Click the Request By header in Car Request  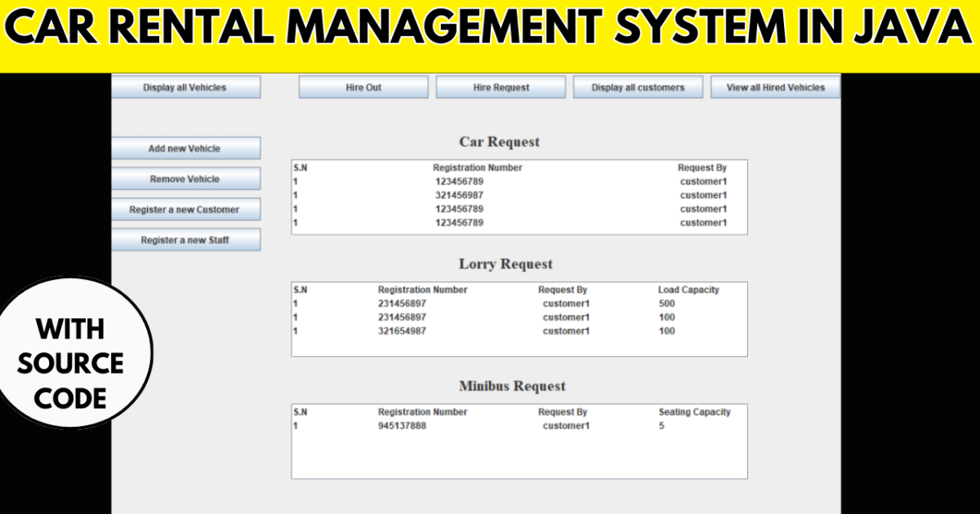click(x=702, y=167)
